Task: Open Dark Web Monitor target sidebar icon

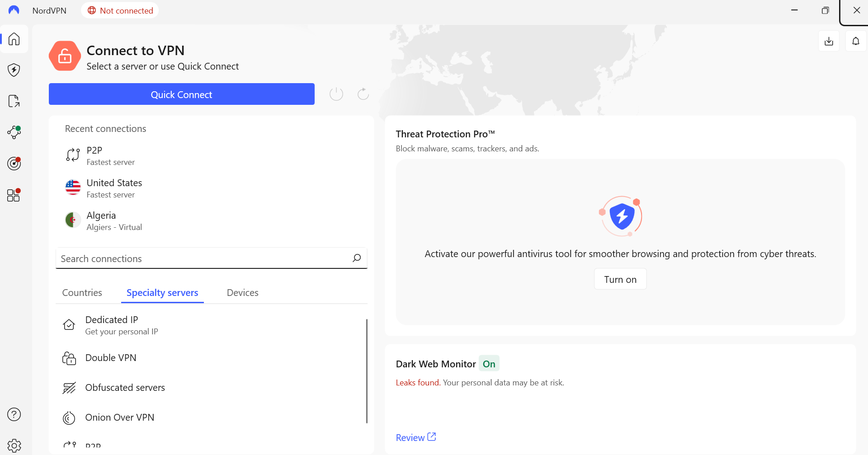Action: (14, 163)
